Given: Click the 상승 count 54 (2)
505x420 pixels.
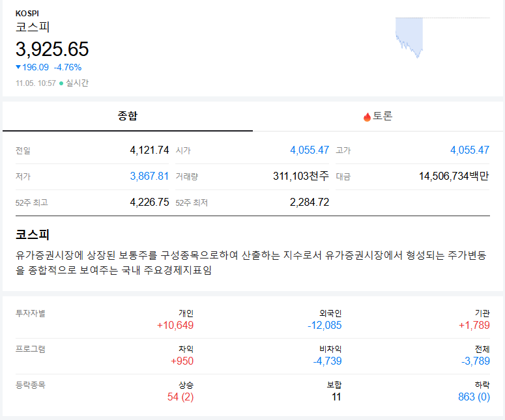Looking at the screenshot, I should point(180,397).
